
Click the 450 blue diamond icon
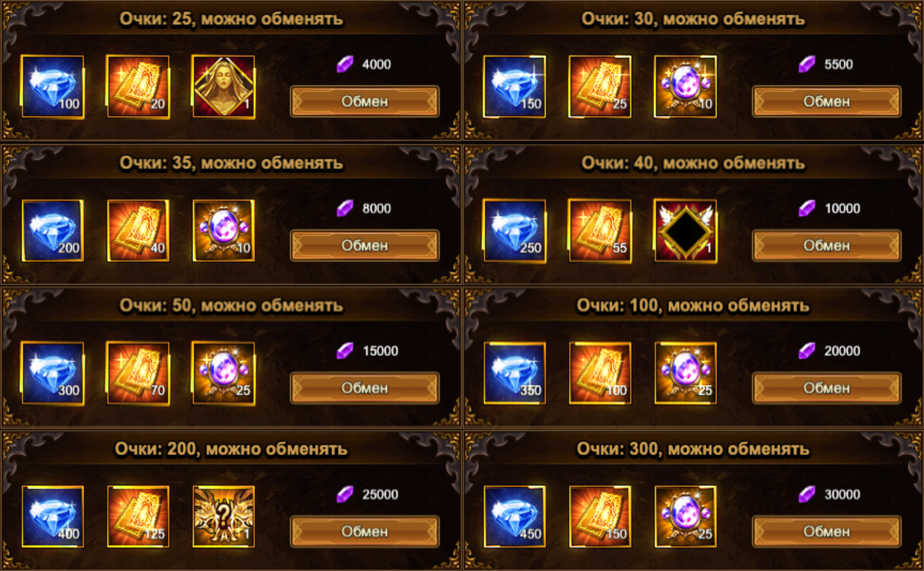pyautogui.click(x=514, y=517)
